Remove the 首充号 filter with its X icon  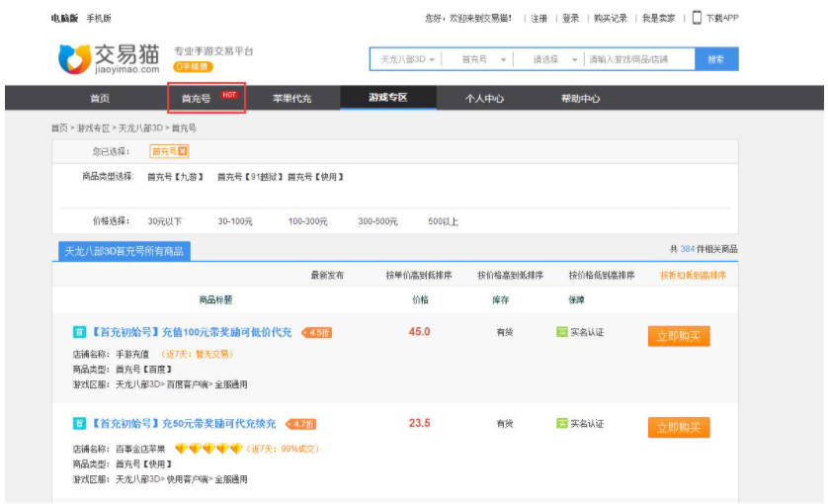[183, 151]
